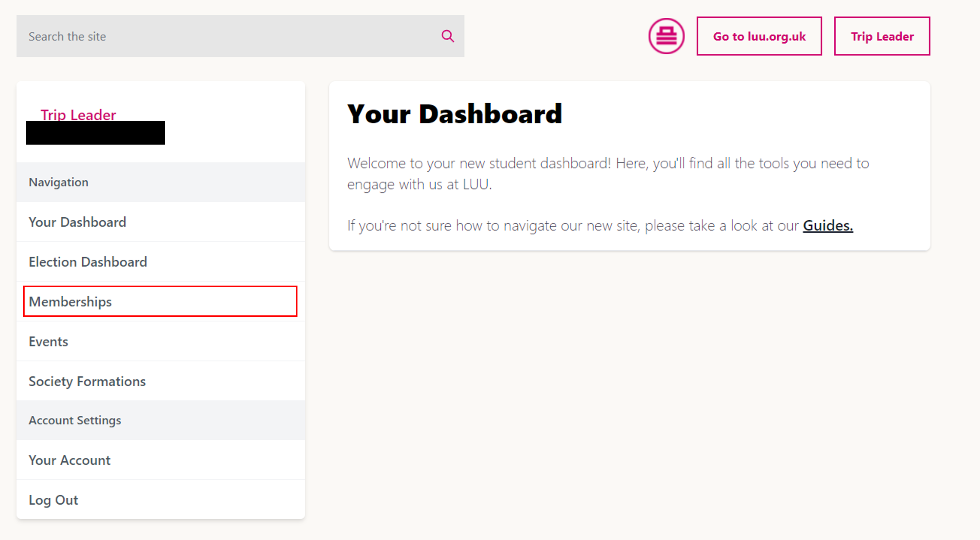Select Your Dashboard in the navigation
This screenshot has width=980, height=540.
[160, 222]
